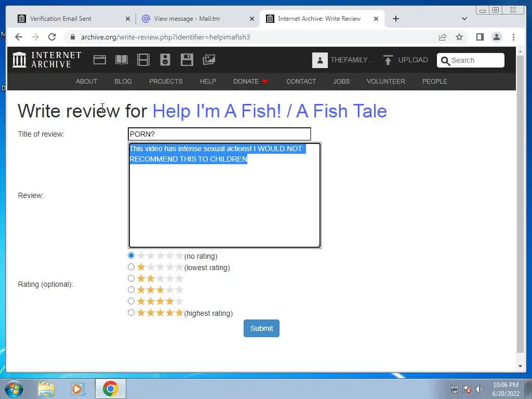Share this page icon in address bar
Screen dimensions: 532x399
(443, 37)
